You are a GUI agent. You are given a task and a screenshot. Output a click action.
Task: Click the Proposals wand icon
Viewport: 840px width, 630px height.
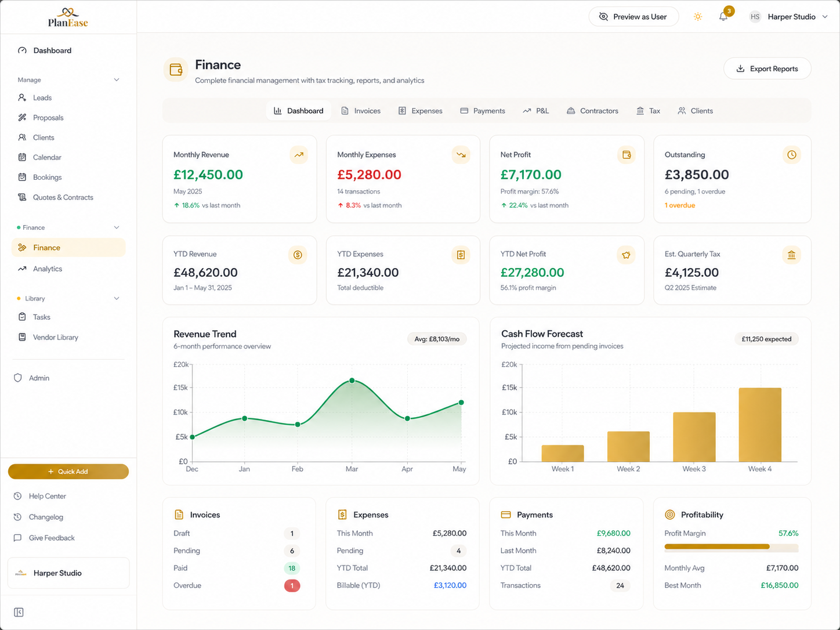[22, 117]
